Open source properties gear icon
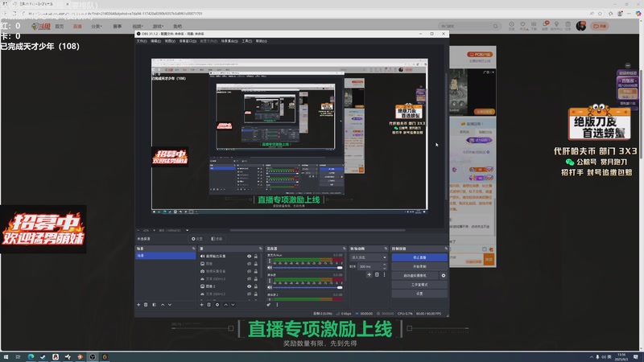Image resolution: width=644 pixels, height=362 pixels. pyautogui.click(x=217, y=305)
